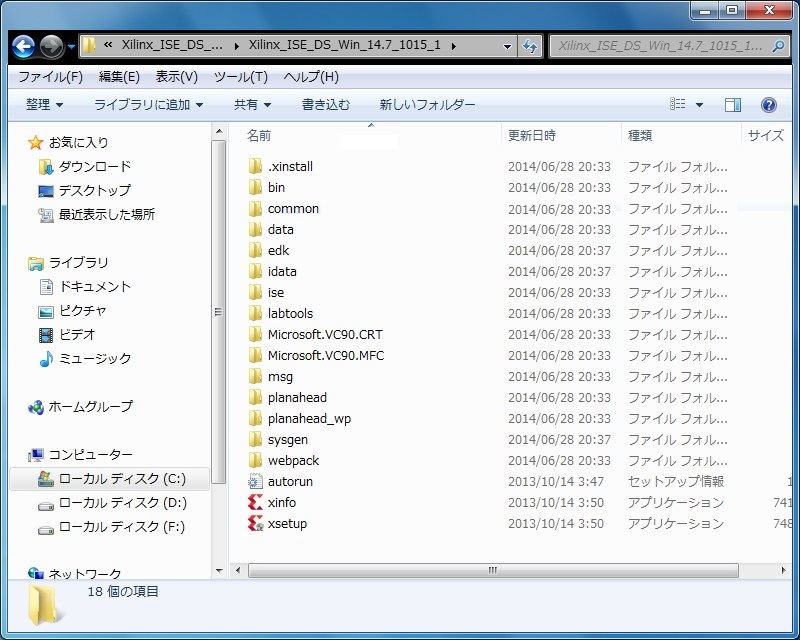
Task: Select the planahead_wp folder icon
Action: [x=255, y=419]
